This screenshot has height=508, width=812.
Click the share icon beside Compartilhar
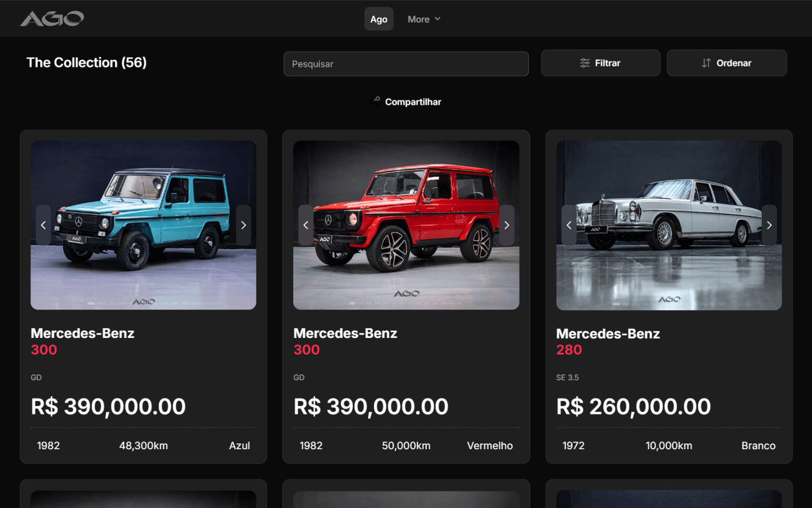tap(376, 101)
